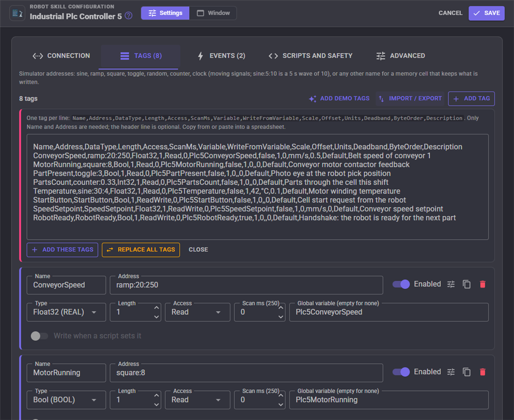Image resolution: width=514 pixels, height=420 pixels.
Task: Edit Plc5ConveyorSpeed global variable field
Action: 389,312
